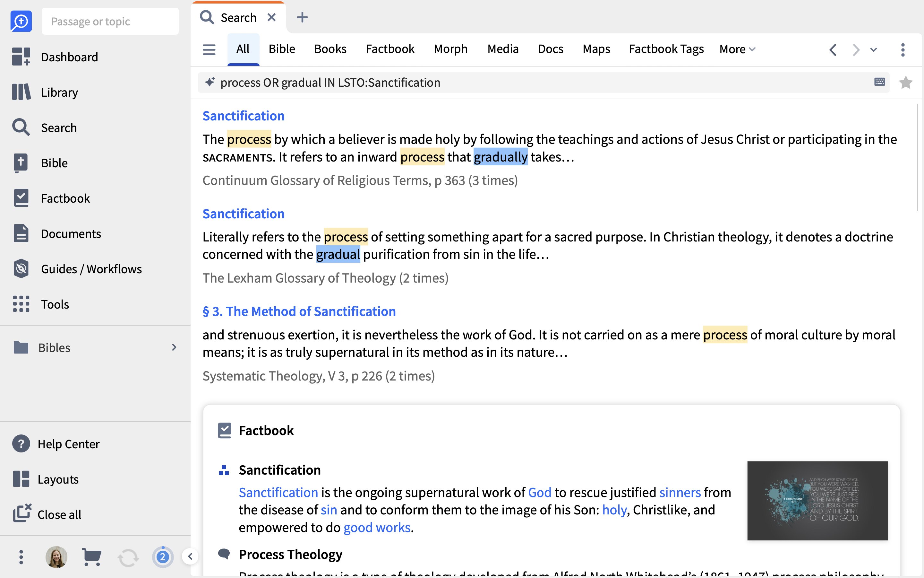The width and height of the screenshot is (924, 578).
Task: Switch to the Docs search tab
Action: click(551, 49)
